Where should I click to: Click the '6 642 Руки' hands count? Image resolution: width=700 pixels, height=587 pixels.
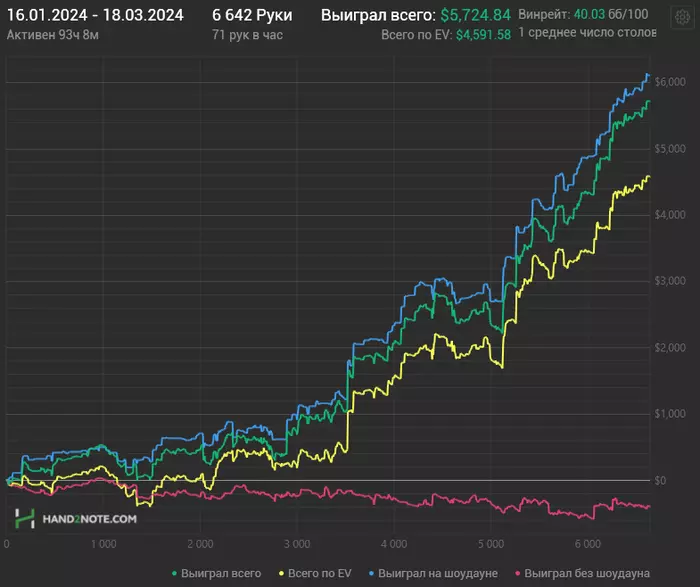tap(252, 15)
